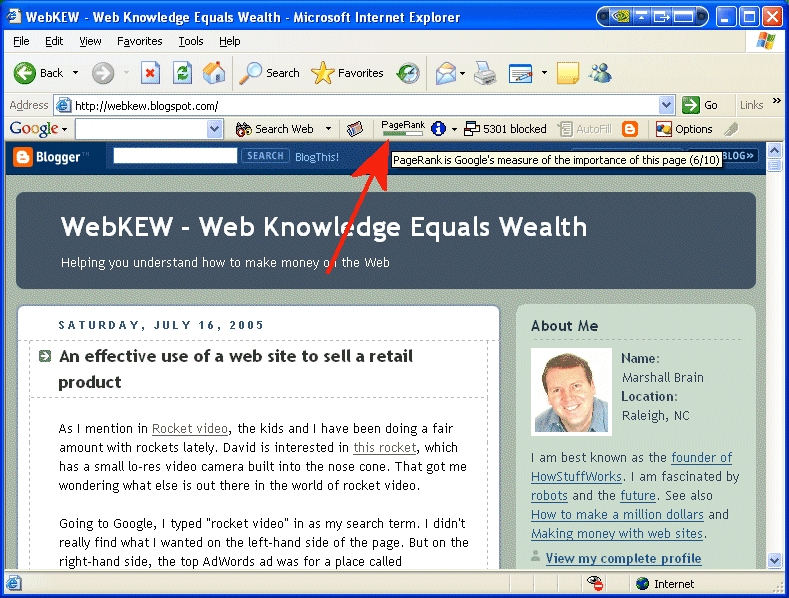Open the Help menu

229,41
